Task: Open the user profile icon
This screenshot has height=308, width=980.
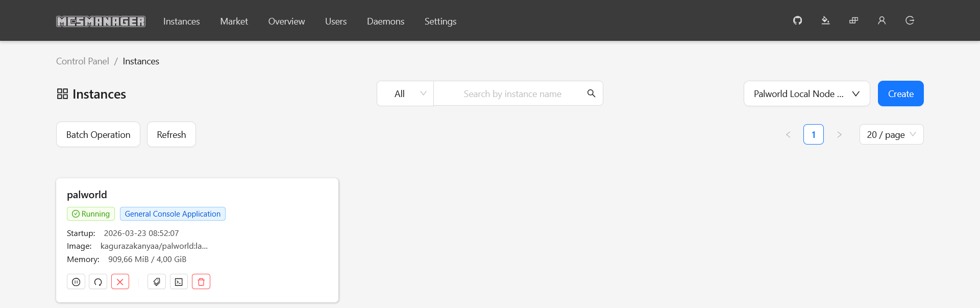Action: click(x=881, y=20)
